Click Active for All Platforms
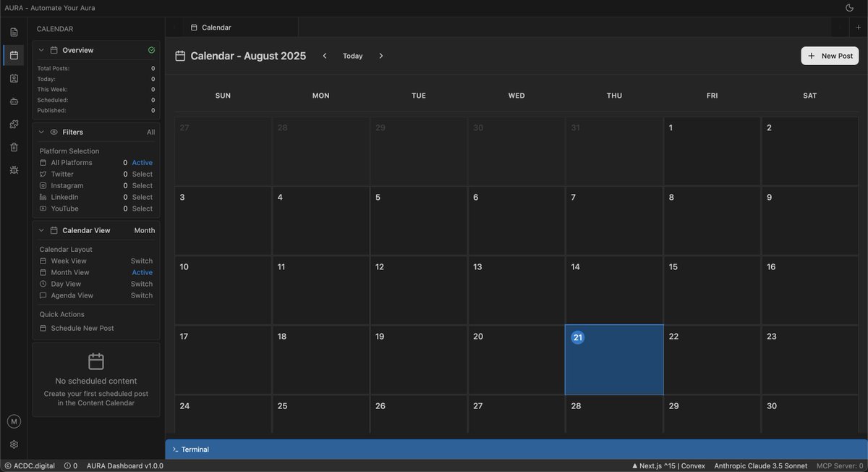The width and height of the screenshot is (868, 472). point(142,163)
